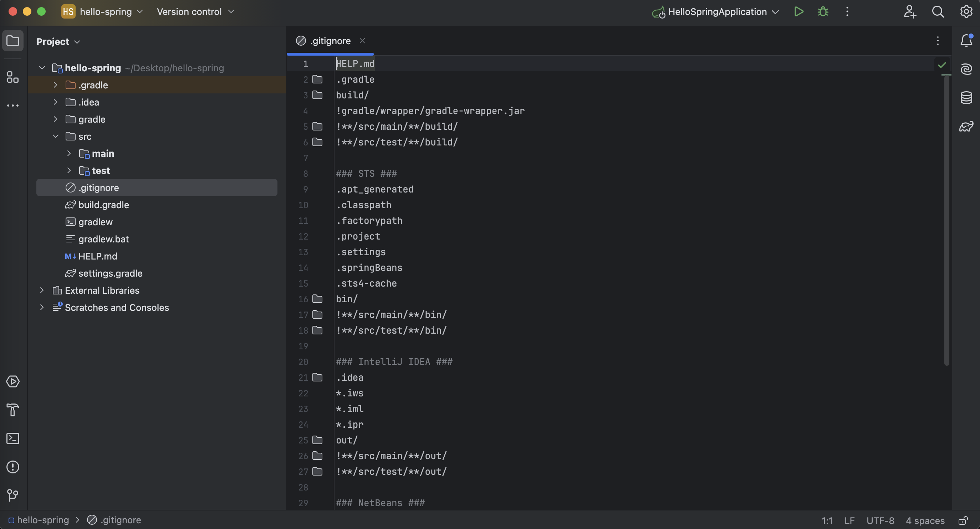Open the Version control menu
Image resolution: width=980 pixels, height=529 pixels.
[195, 12]
